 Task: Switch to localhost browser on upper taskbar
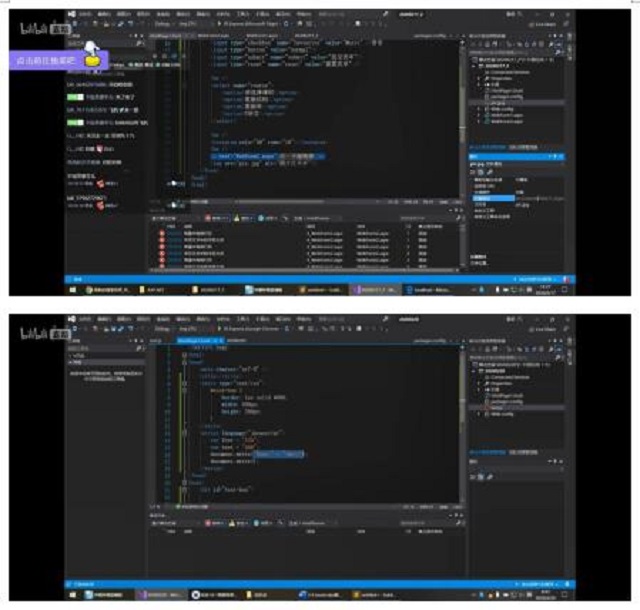click(428, 289)
